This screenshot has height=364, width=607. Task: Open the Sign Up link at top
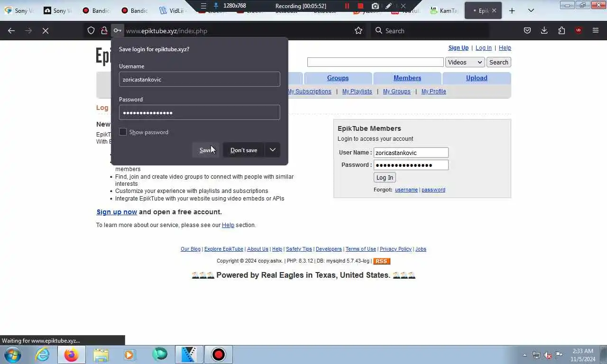coord(459,48)
